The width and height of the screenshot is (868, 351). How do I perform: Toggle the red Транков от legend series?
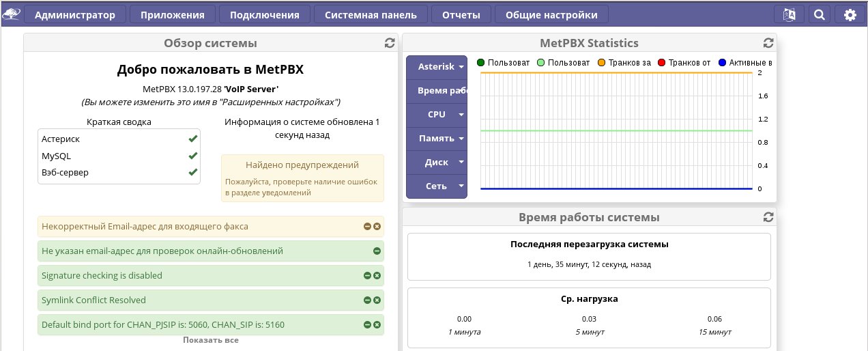click(x=661, y=63)
